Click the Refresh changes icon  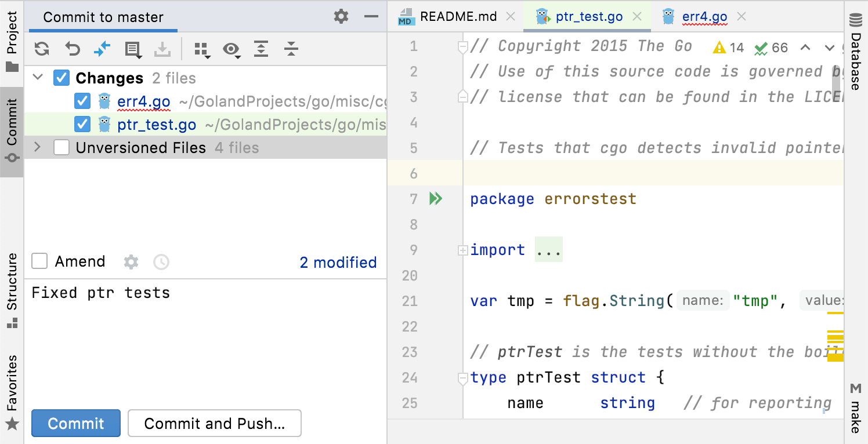click(42, 49)
